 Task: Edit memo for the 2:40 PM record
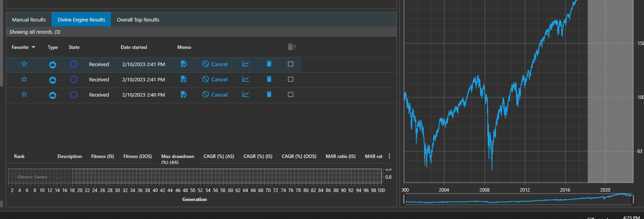tap(184, 94)
